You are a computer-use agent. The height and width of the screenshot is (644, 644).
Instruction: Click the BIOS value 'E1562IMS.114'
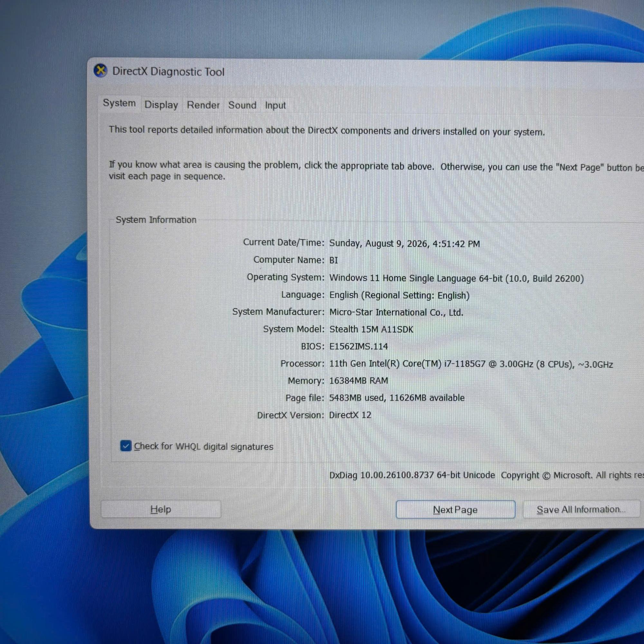359,346
